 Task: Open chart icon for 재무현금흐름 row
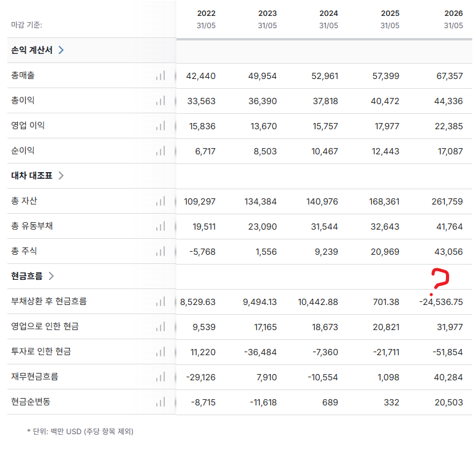click(x=161, y=377)
